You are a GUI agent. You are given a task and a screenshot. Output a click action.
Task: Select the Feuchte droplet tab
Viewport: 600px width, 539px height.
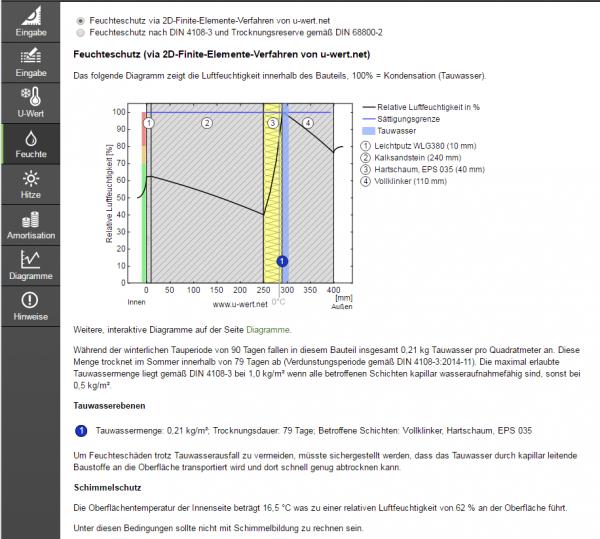(x=30, y=144)
